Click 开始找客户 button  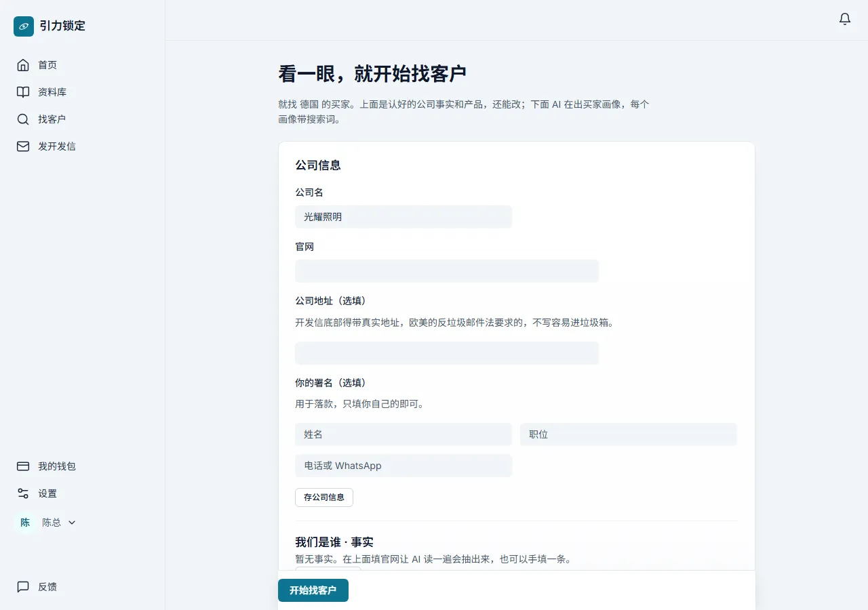313,590
